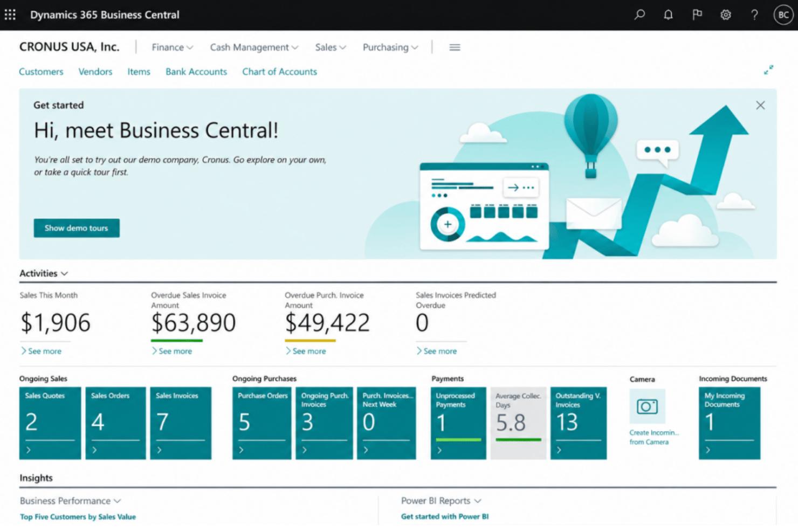The image size is (798, 532).
Task: Click the Outstanding V. Invoices tile arrow
Action: (559, 450)
